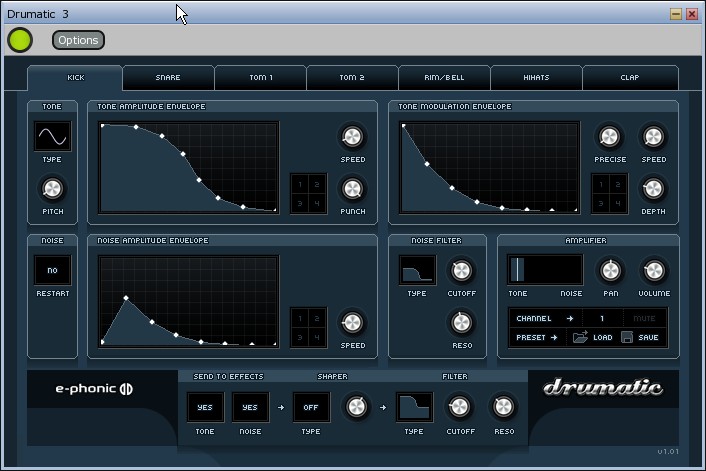706x471 pixels.
Task: Click the effects Filter Cutoff knob
Action: pos(459,407)
